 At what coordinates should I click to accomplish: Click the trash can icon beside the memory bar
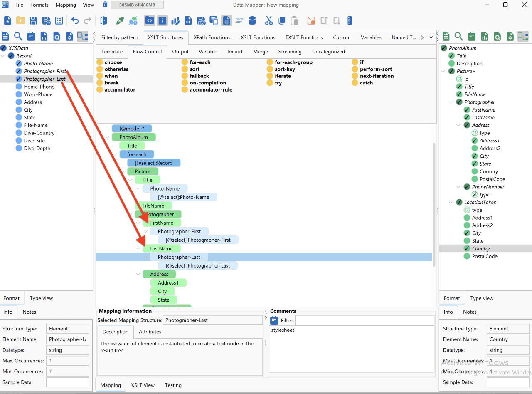105,5
